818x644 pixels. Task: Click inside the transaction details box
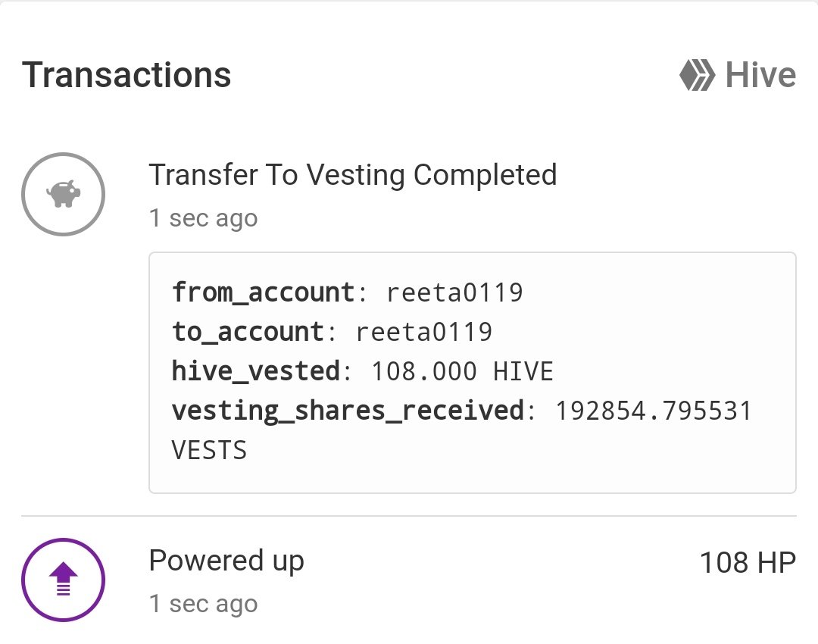472,373
